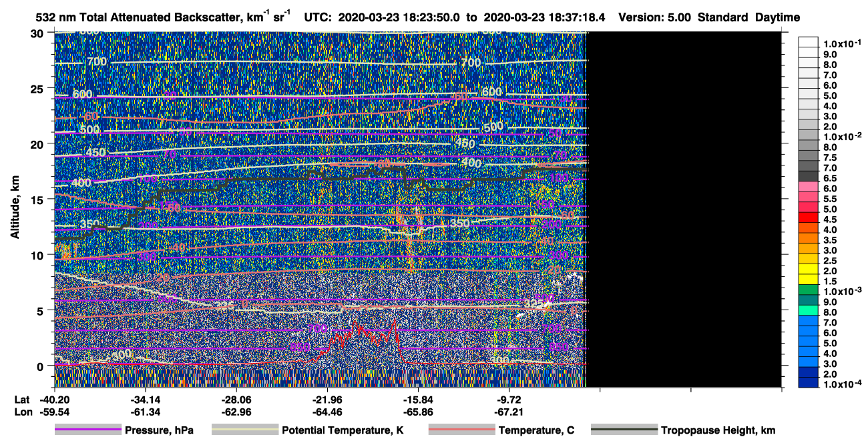
Task: Click the longitude tick label -67.21
Action: [509, 412]
